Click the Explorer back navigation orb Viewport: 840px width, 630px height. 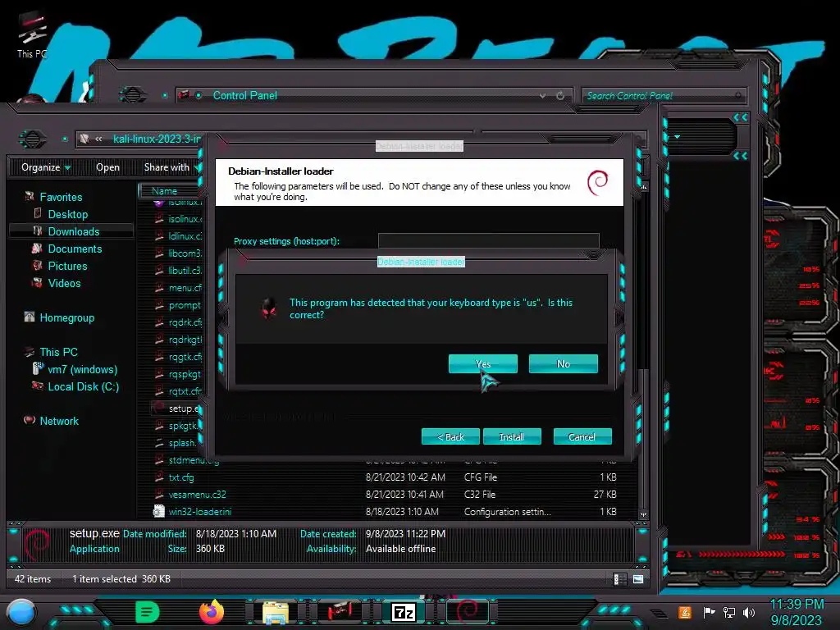pyautogui.click(x=33, y=139)
